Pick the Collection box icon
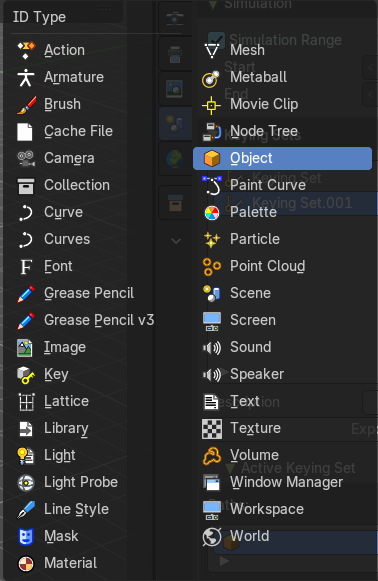This screenshot has height=581, width=378. coord(26,185)
